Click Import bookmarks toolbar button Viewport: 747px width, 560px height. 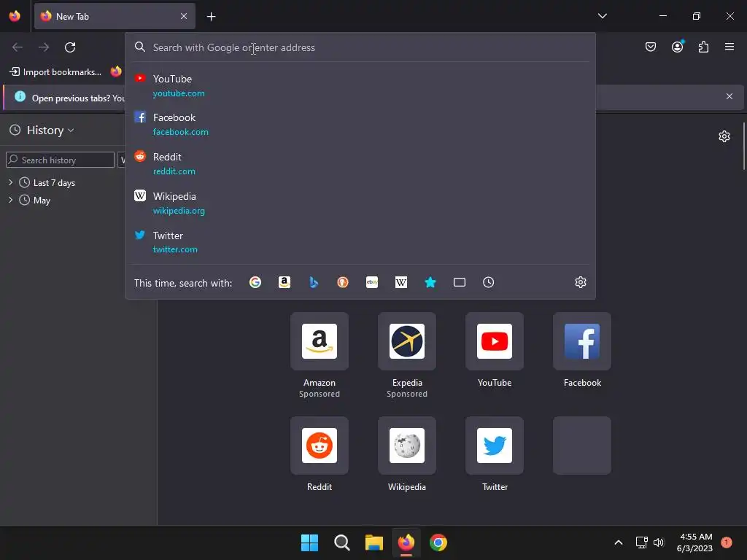pos(55,72)
